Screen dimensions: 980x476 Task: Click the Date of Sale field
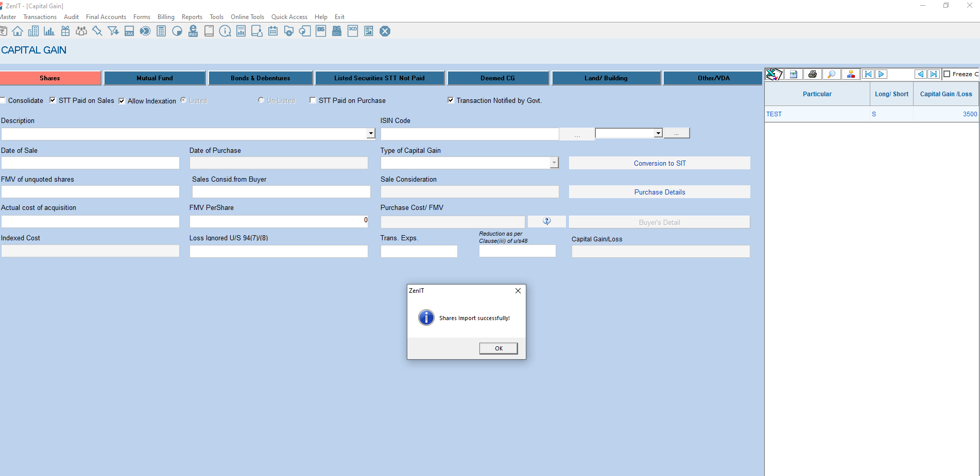[x=90, y=163]
